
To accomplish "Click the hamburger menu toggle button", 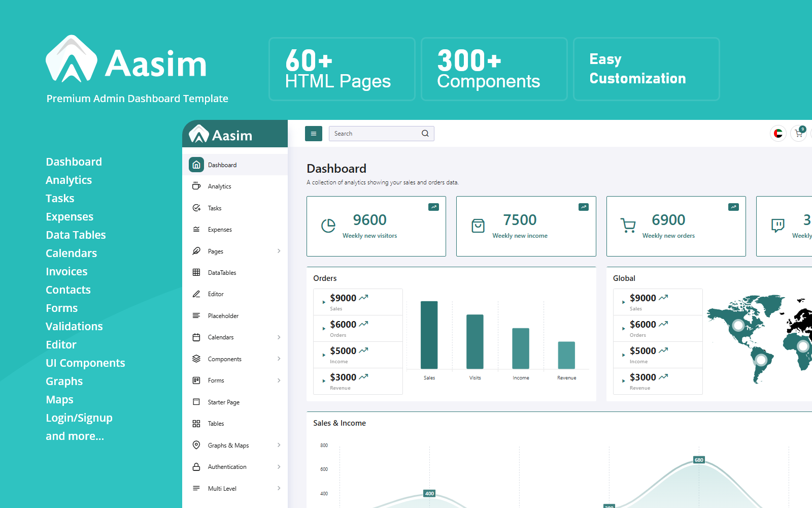I will click(314, 134).
